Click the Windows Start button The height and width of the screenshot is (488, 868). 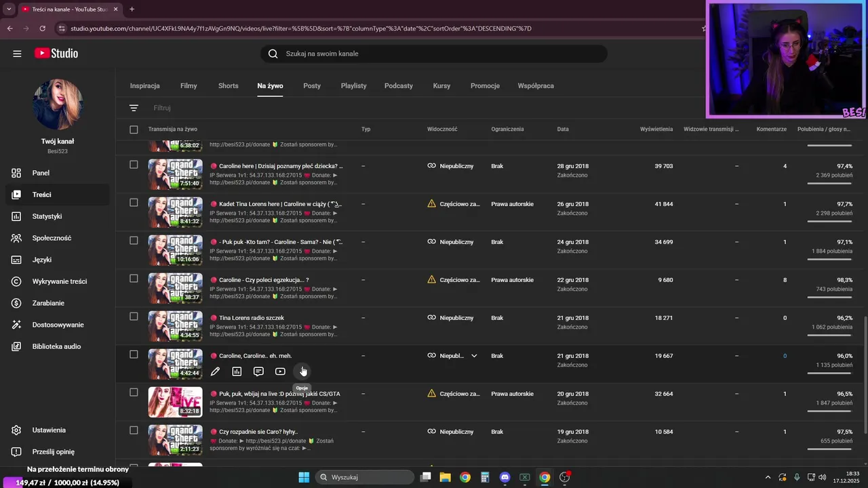click(x=304, y=477)
